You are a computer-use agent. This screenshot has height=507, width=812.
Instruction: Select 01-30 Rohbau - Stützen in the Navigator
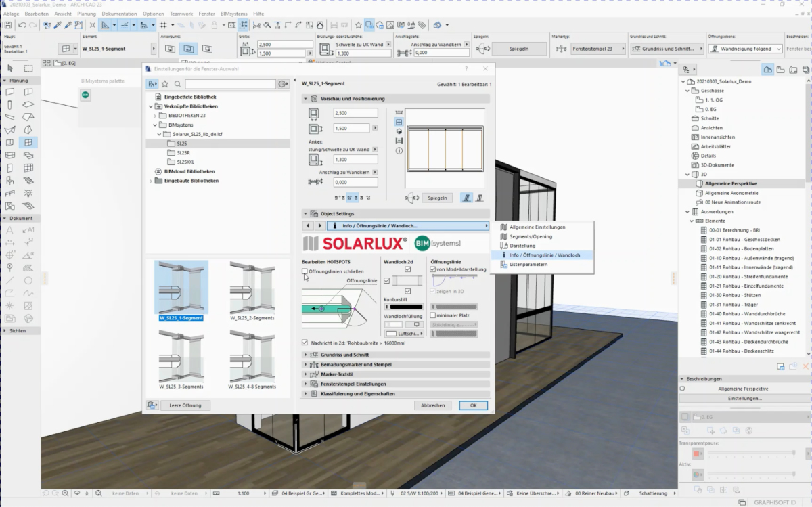click(x=736, y=295)
